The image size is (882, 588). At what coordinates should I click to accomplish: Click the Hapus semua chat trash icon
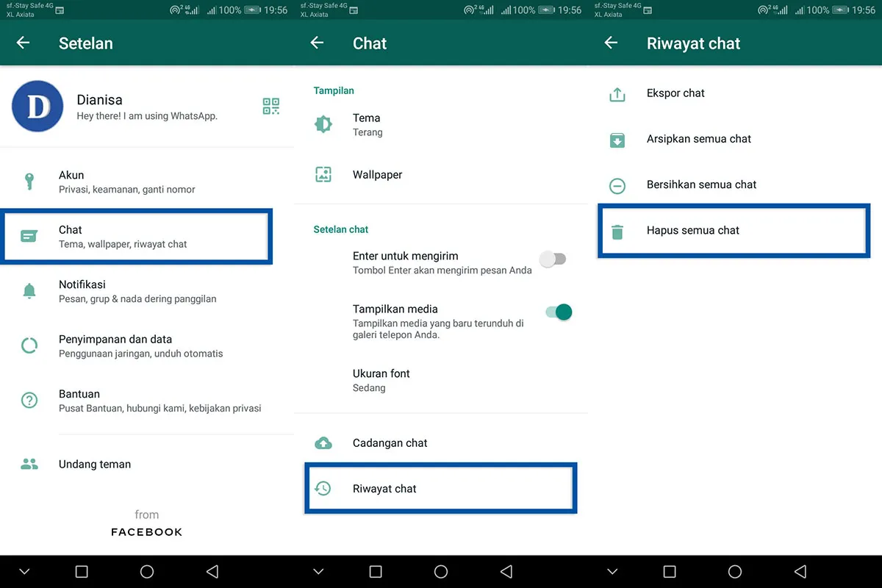617,230
